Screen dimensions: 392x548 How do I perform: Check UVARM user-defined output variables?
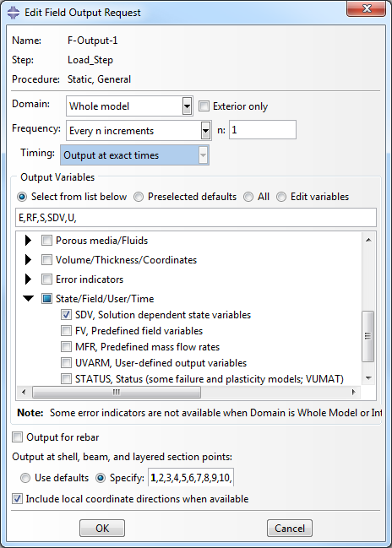click(66, 363)
